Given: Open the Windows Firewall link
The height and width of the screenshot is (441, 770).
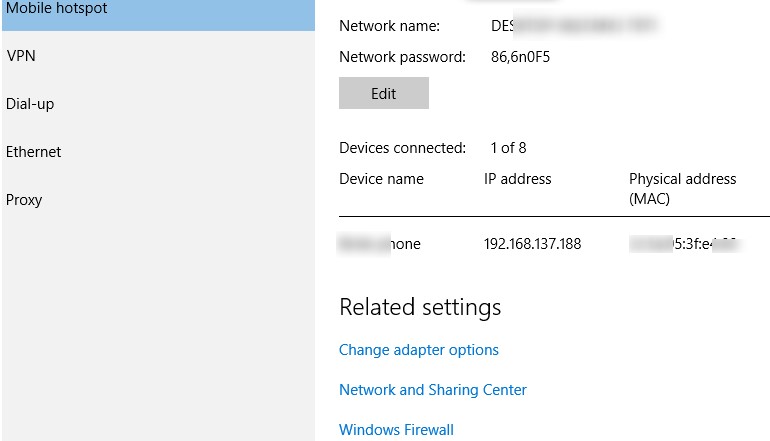Looking at the screenshot, I should coord(397,430).
